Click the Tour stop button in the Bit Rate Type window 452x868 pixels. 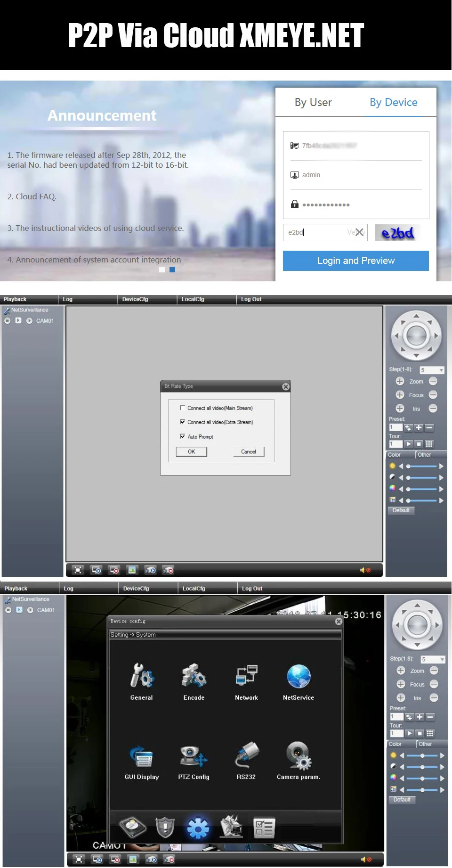click(x=419, y=444)
